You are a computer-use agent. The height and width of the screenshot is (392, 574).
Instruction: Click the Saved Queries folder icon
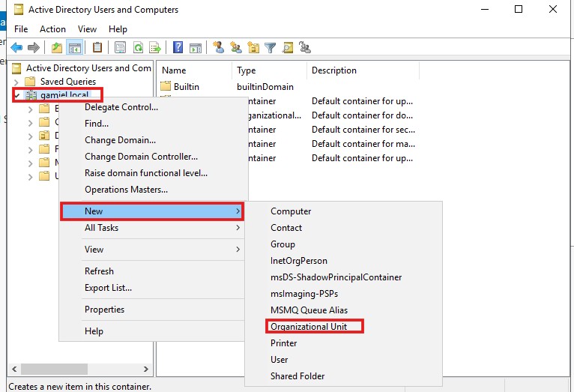point(30,81)
